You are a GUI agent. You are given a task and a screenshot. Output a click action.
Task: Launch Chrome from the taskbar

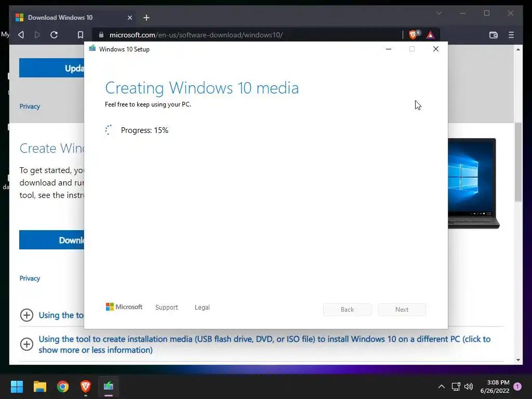click(63, 387)
